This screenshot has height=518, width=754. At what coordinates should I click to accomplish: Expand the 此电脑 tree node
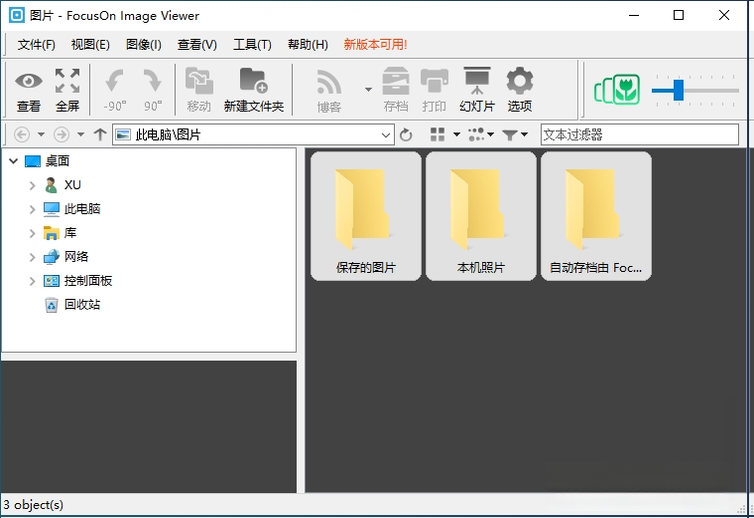pos(32,209)
